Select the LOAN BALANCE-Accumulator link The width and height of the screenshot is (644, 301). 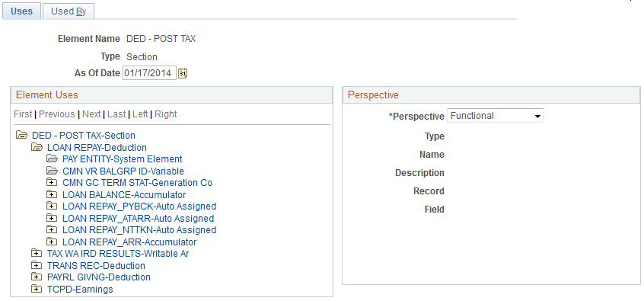point(124,194)
